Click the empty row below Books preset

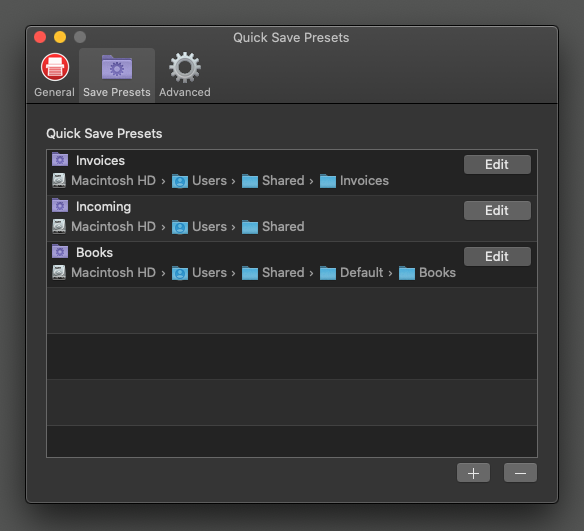click(292, 310)
